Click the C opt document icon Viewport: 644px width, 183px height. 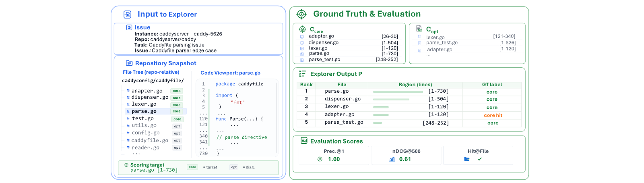point(419,29)
